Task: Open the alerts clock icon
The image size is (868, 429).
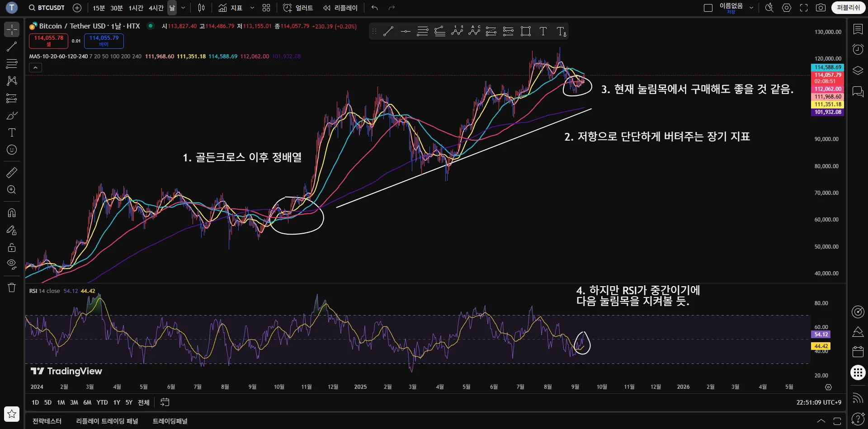Action: [x=858, y=49]
